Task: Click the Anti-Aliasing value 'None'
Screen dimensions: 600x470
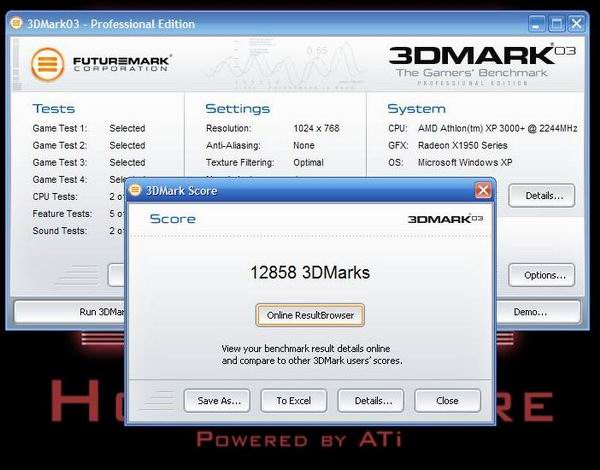Action: 304,145
